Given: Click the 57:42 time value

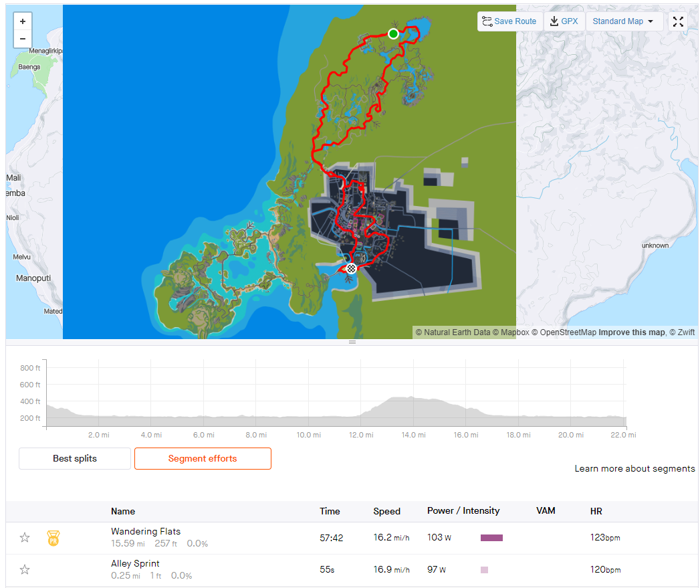Looking at the screenshot, I should click(331, 538).
